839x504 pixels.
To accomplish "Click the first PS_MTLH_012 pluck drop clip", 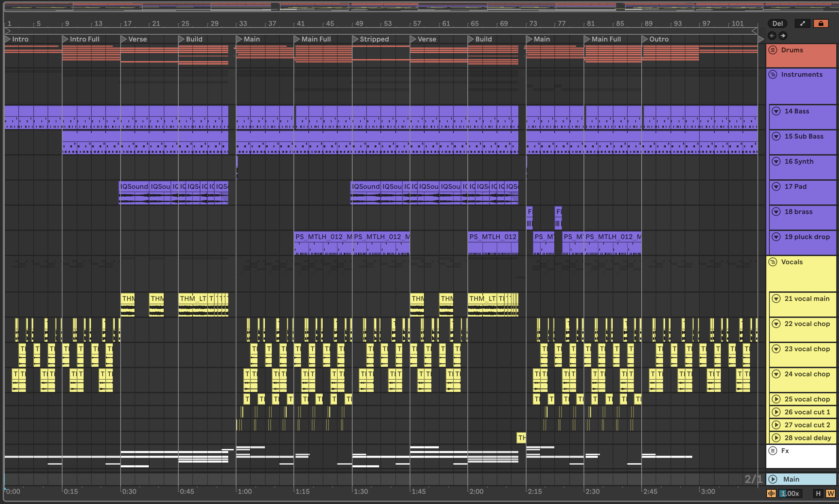I will pyautogui.click(x=323, y=237).
